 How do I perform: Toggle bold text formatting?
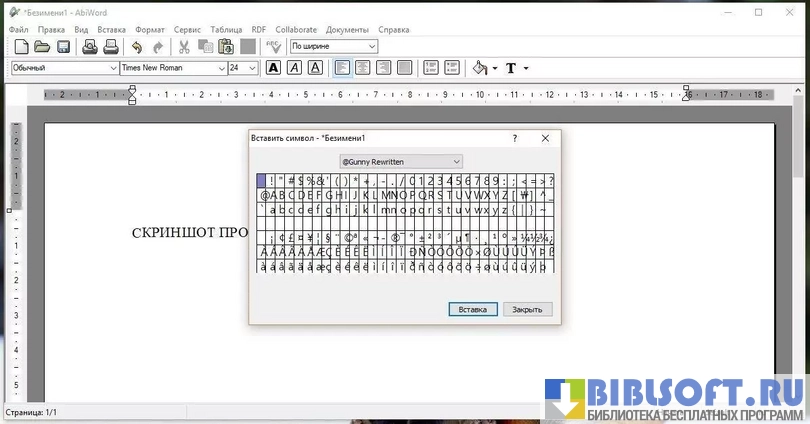tap(273, 68)
